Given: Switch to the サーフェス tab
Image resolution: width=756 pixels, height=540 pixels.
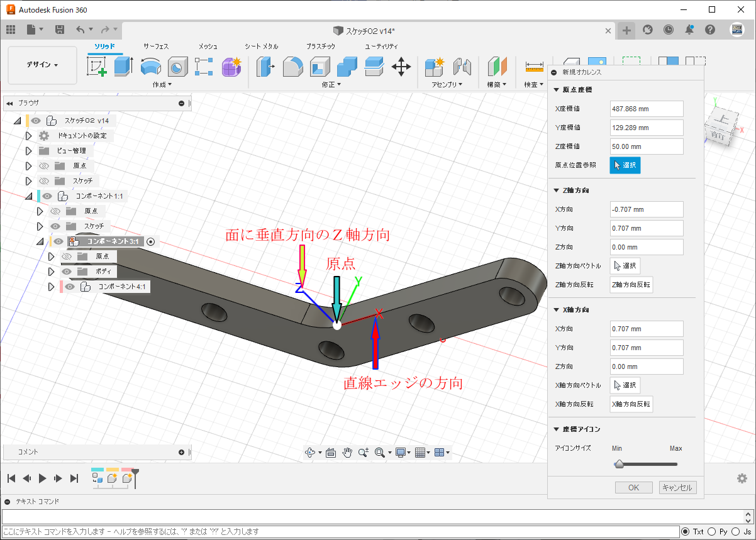Looking at the screenshot, I should (x=156, y=47).
